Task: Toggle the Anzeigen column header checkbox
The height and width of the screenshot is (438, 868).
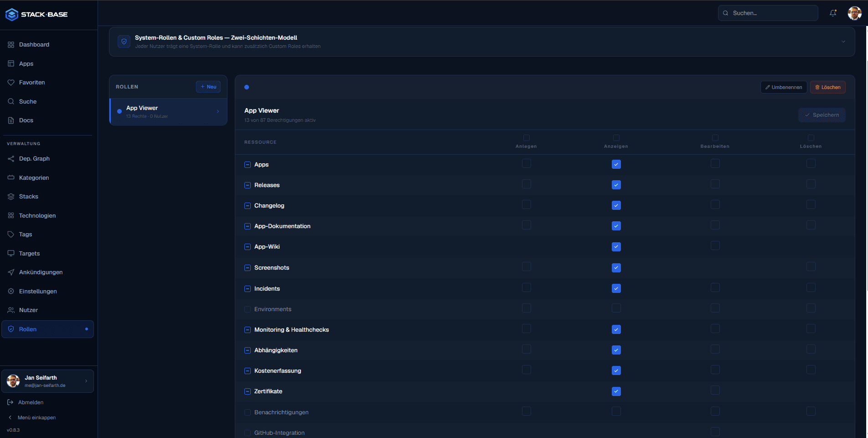Action: point(616,138)
